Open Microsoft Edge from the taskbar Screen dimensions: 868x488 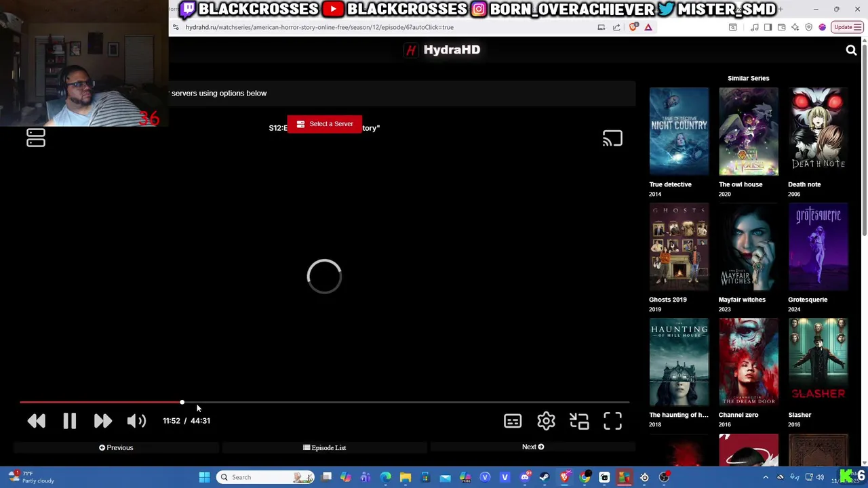(x=385, y=477)
